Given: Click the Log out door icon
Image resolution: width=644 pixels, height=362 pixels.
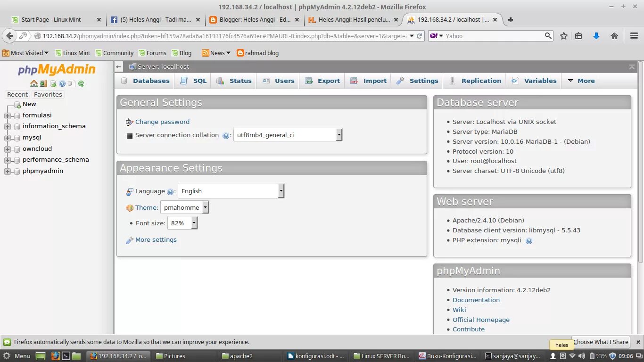Looking at the screenshot, I should 43,83.
